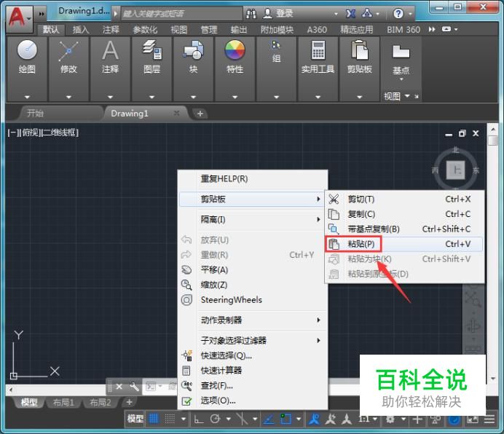
Task: Open 快速计算器 from context menu
Action: [253, 371]
